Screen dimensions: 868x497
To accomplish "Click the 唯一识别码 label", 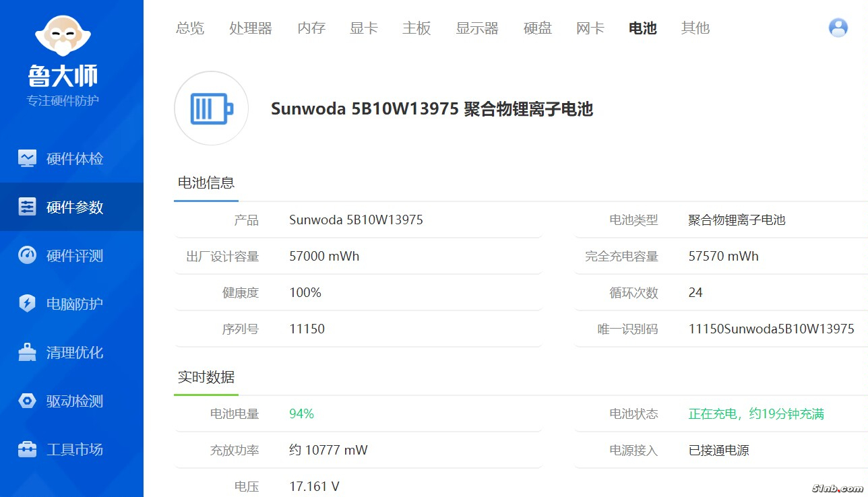I will (x=628, y=329).
